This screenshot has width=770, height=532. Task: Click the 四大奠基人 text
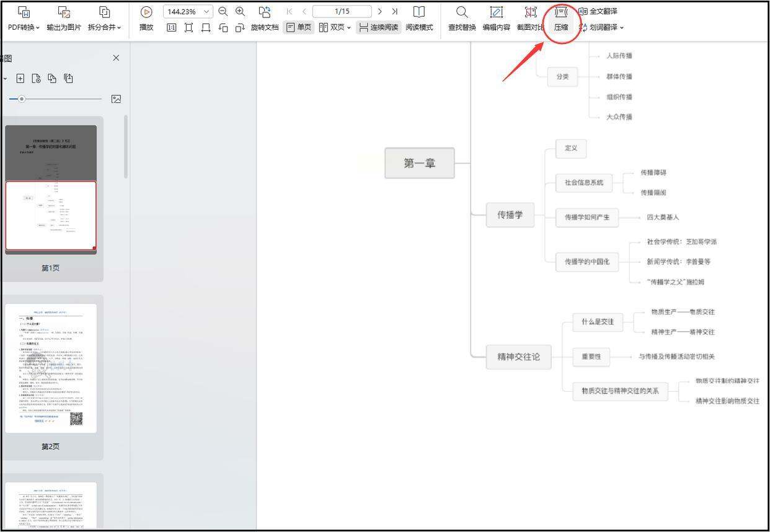tap(663, 218)
